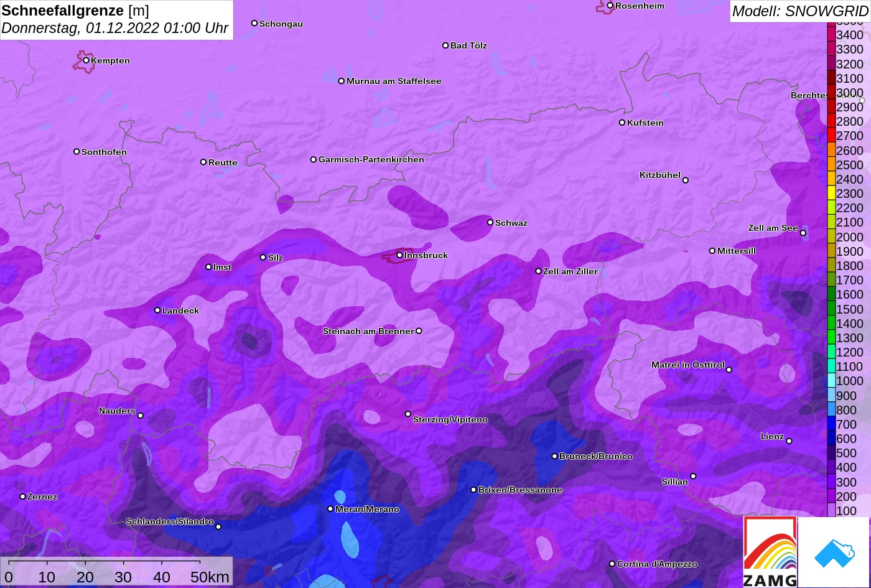Click the Lienz marker dot
Screen dimensions: 871x588
(x=789, y=441)
